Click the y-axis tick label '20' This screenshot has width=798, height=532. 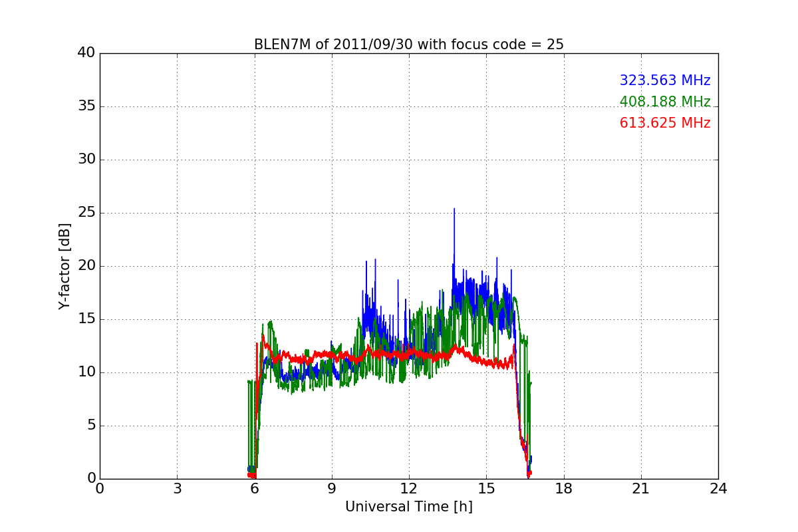[86, 266]
